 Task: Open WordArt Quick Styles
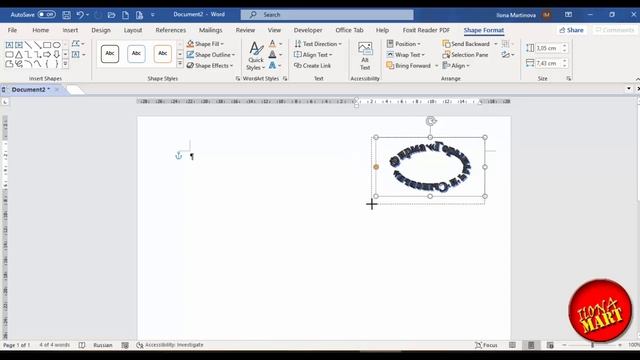point(256,56)
